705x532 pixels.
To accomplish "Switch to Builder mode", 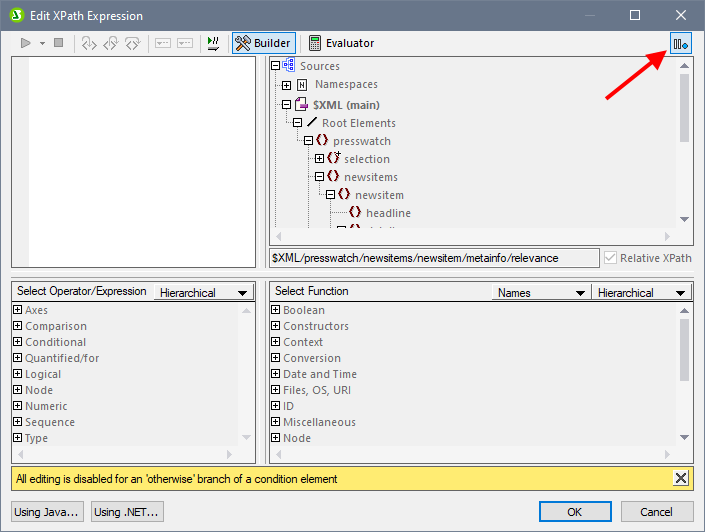I will coord(264,43).
